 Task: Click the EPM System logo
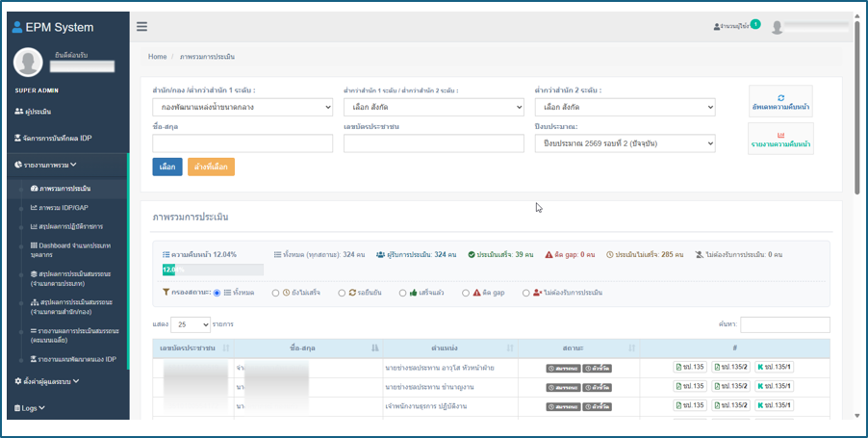click(x=53, y=27)
